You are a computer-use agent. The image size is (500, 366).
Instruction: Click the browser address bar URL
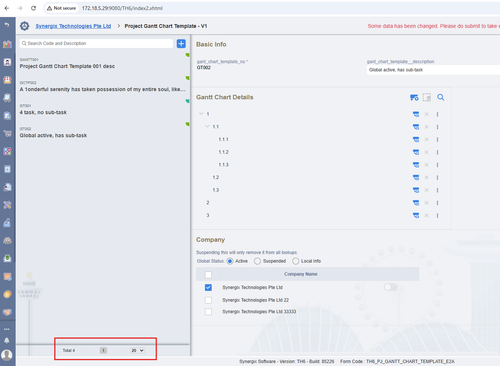pos(122,8)
